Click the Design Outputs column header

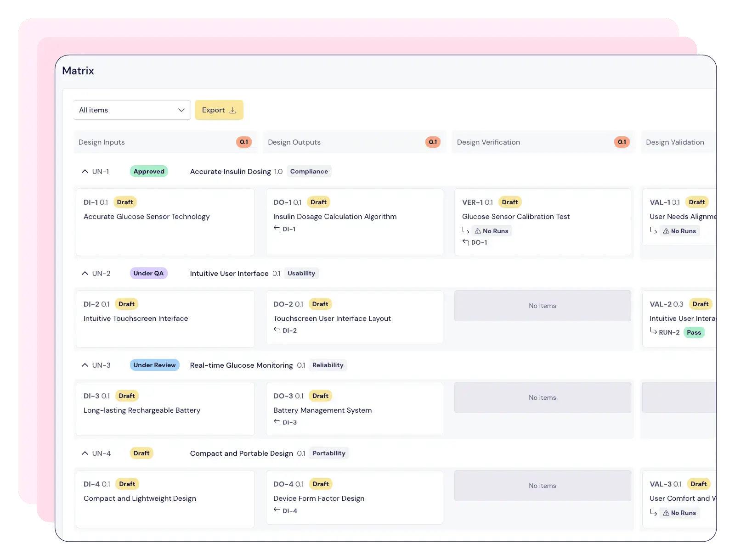coord(355,142)
